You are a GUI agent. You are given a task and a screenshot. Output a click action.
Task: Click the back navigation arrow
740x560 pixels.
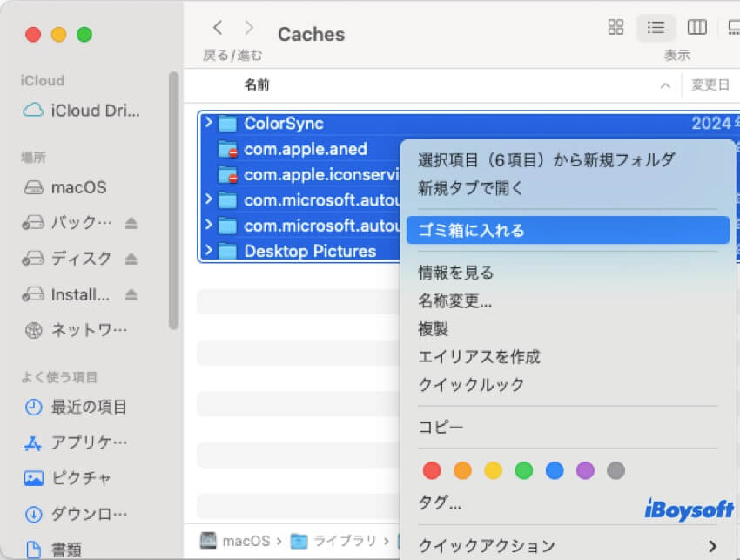tap(218, 27)
